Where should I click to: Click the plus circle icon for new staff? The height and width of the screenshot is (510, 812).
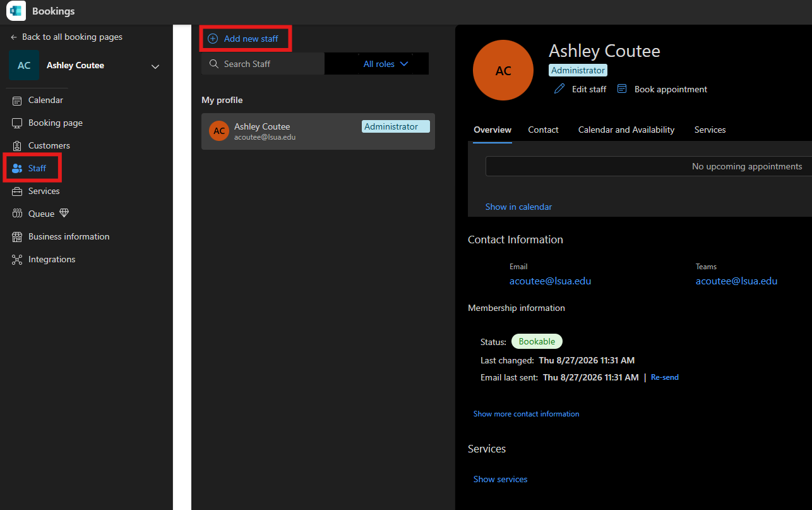[213, 39]
